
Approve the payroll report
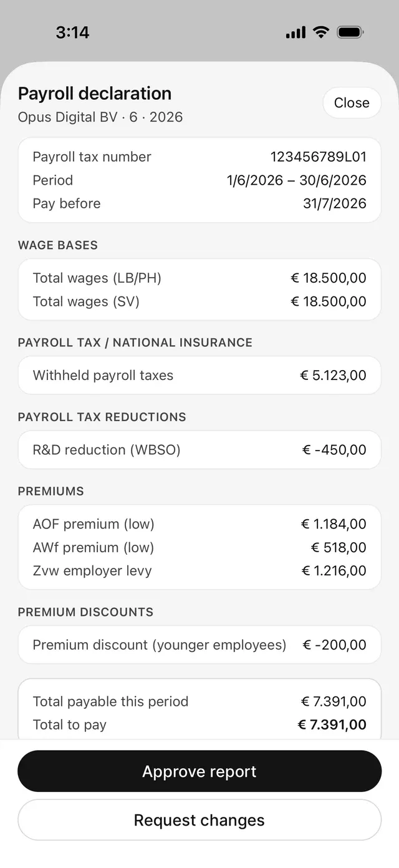199,771
